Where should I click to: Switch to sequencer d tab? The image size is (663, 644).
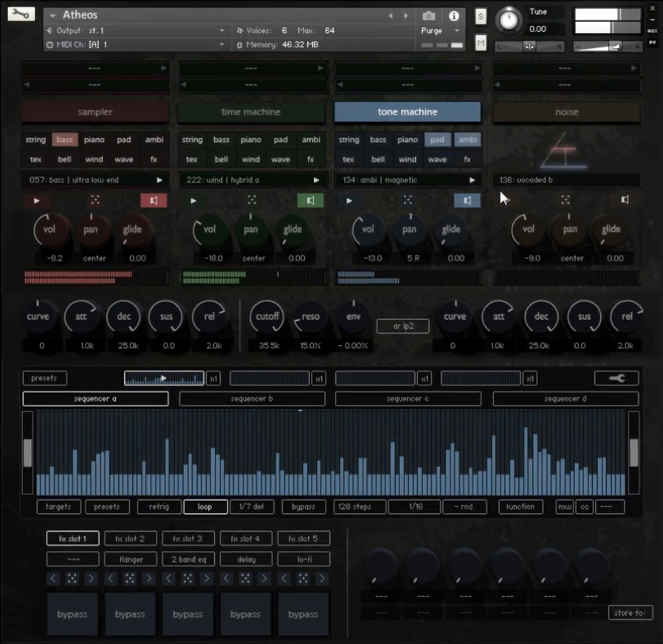566,399
